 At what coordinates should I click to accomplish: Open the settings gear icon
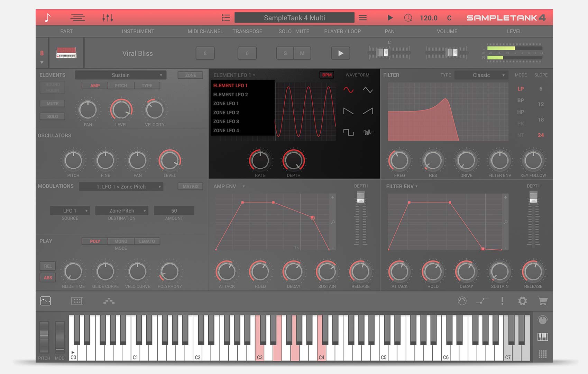click(x=522, y=301)
